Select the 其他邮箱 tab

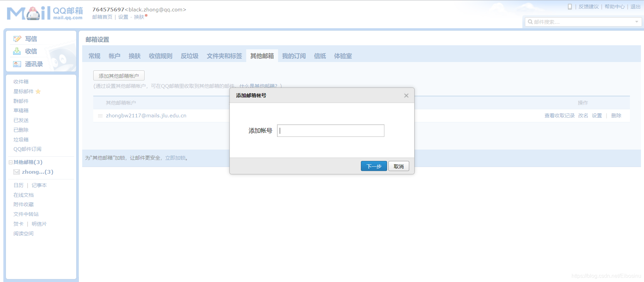(x=262, y=56)
